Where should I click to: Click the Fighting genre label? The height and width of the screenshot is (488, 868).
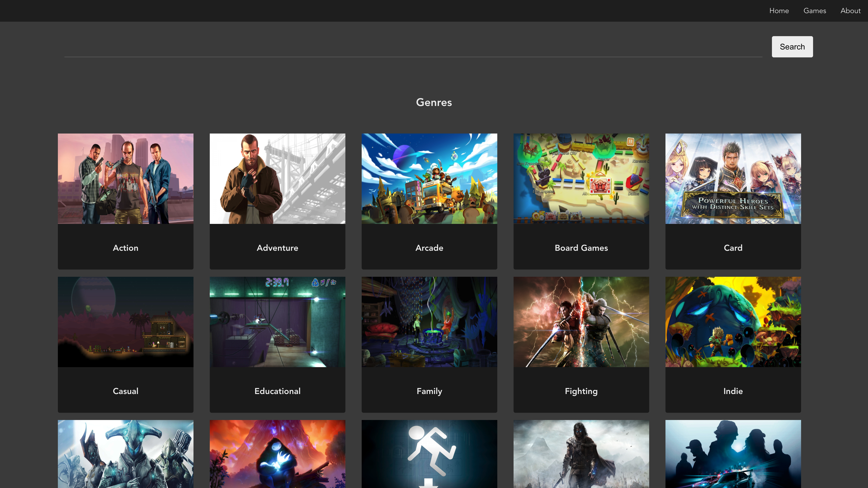[x=581, y=391]
